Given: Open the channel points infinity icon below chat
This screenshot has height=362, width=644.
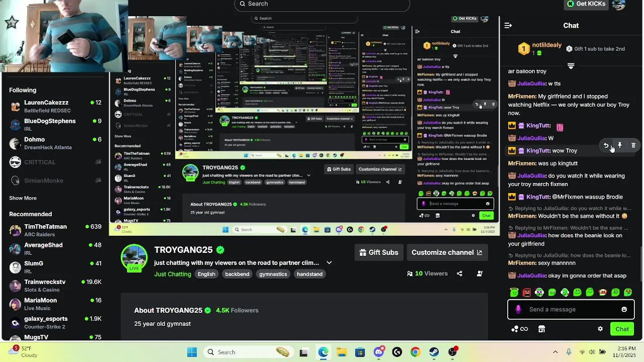Looking at the screenshot, I should pyautogui.click(x=520, y=329).
